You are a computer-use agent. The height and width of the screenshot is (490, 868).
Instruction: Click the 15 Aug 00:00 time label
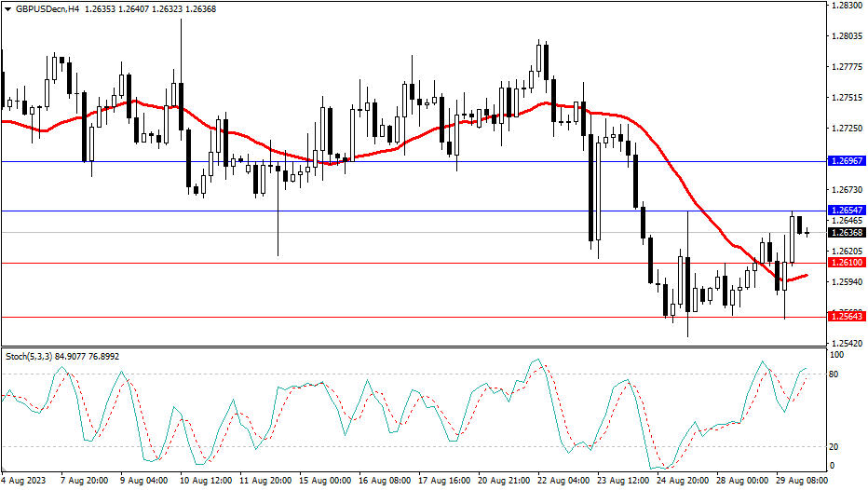point(325,481)
